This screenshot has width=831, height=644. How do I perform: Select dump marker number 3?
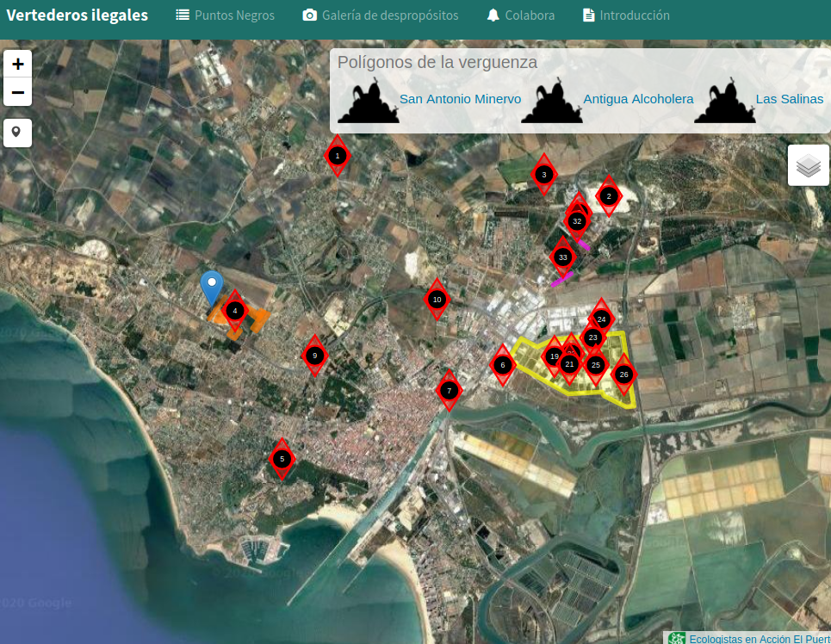(544, 175)
